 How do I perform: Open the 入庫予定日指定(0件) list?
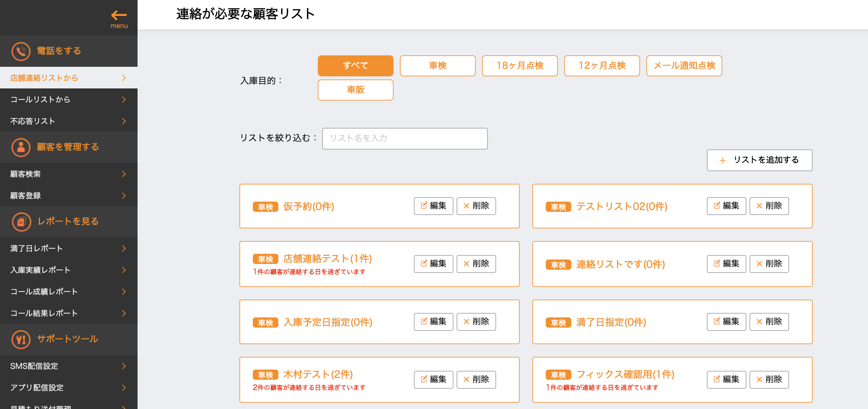coord(328,322)
